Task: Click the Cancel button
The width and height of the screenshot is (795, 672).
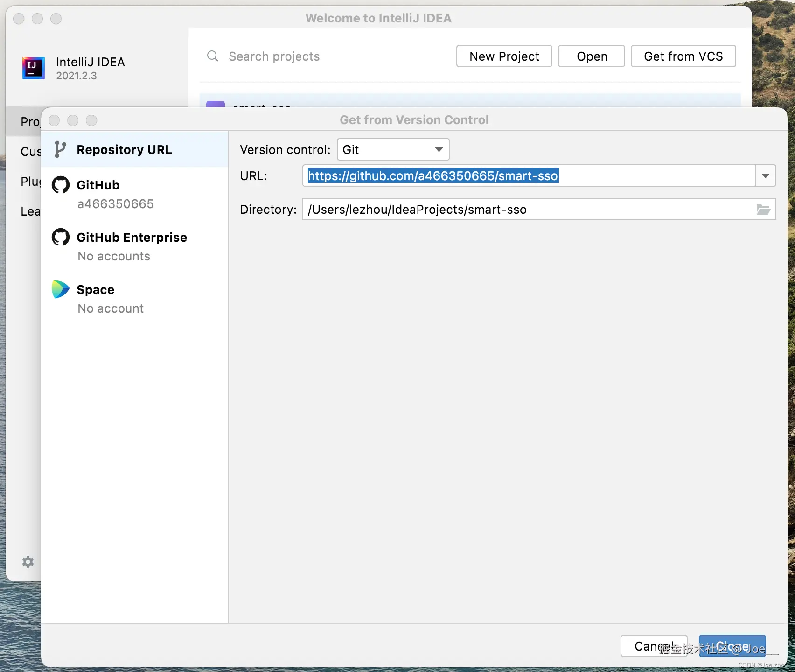Action: point(654,646)
